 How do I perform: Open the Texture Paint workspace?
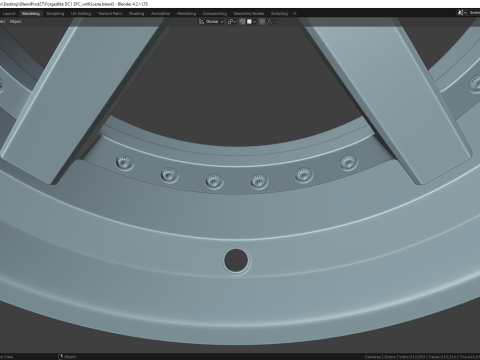(x=110, y=14)
